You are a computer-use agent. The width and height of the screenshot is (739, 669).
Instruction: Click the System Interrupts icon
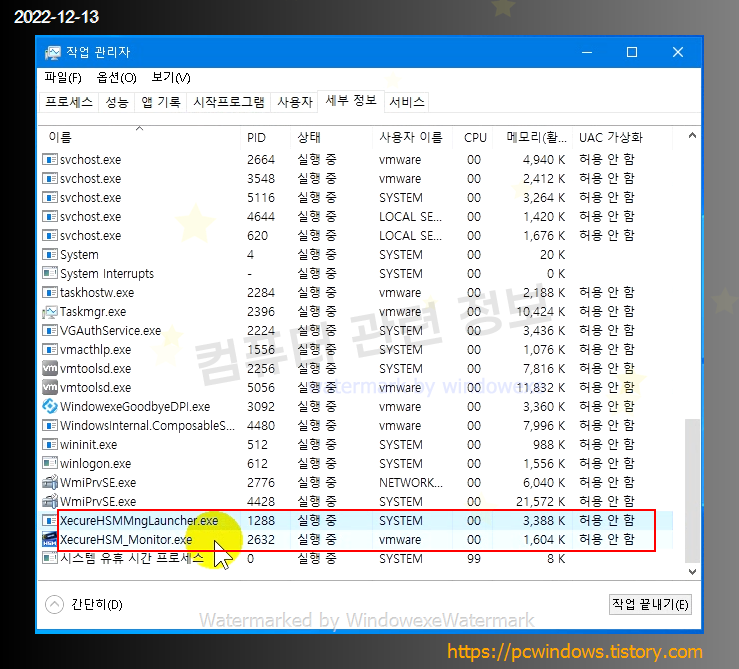click(49, 273)
